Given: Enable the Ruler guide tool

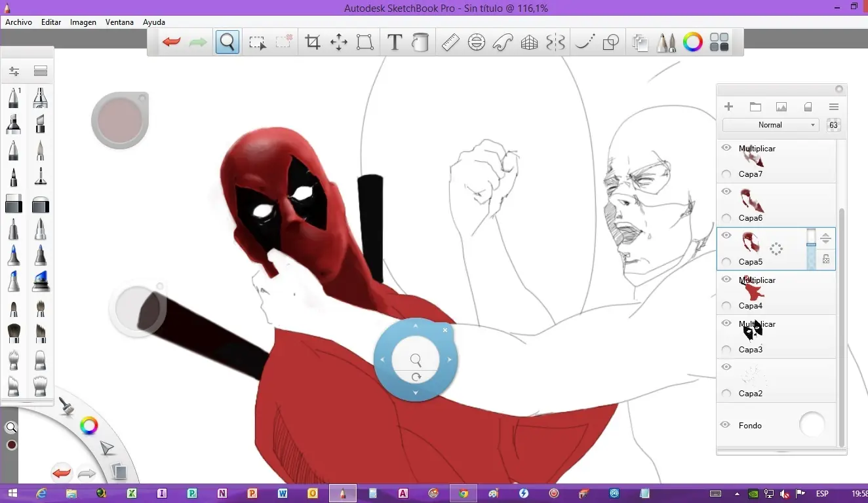Looking at the screenshot, I should tap(450, 43).
